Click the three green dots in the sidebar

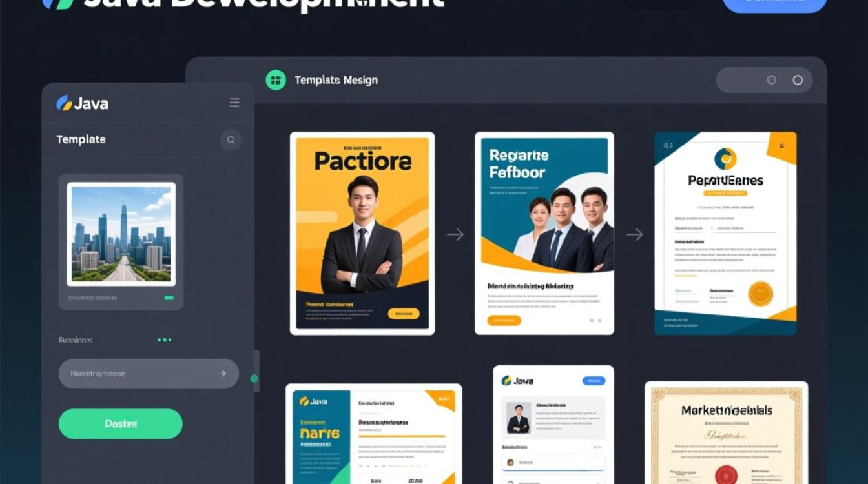coord(165,339)
